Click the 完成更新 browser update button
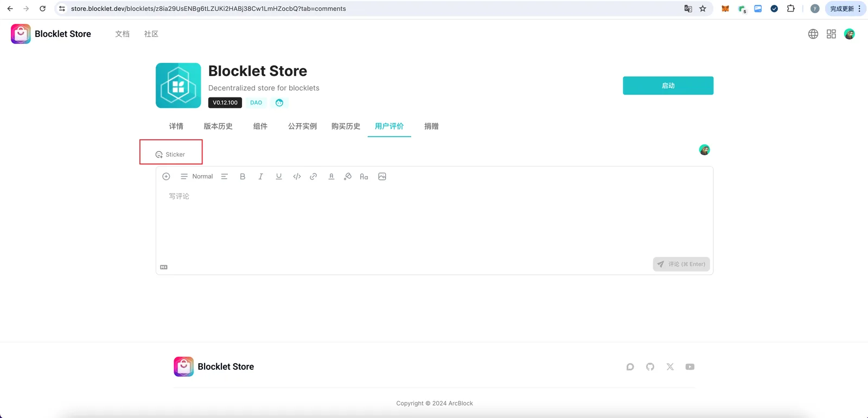868x418 pixels. pyautogui.click(x=842, y=9)
